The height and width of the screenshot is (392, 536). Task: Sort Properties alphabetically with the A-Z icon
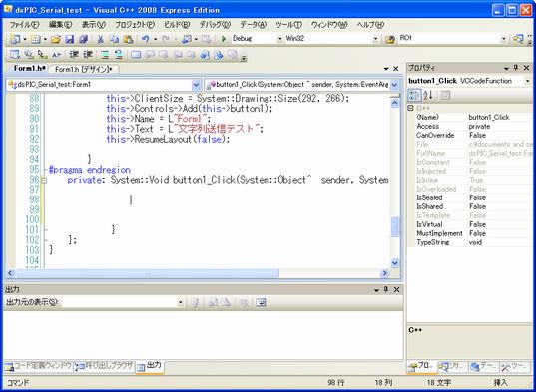click(428, 96)
